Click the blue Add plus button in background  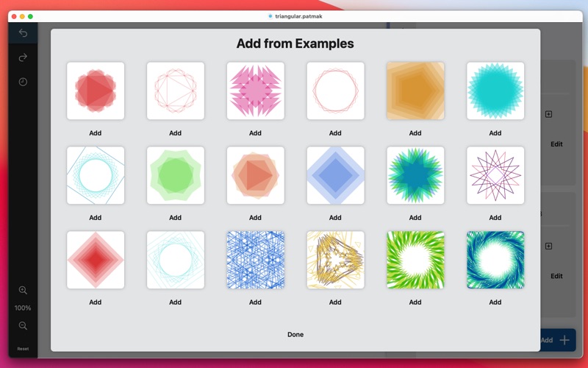click(x=558, y=340)
